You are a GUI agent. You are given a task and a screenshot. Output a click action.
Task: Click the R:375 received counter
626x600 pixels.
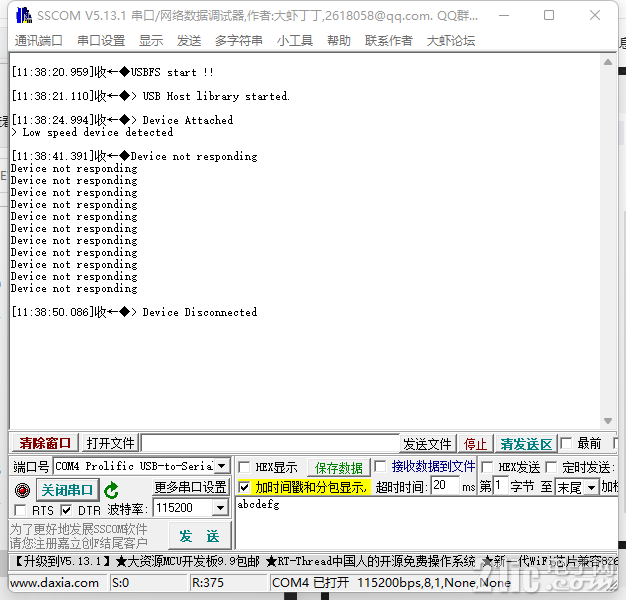click(208, 583)
